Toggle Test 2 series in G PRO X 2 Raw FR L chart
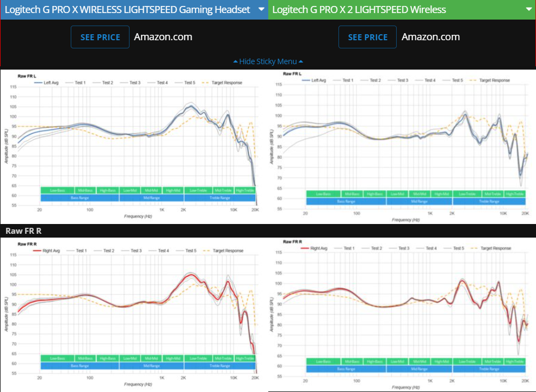 [370, 80]
